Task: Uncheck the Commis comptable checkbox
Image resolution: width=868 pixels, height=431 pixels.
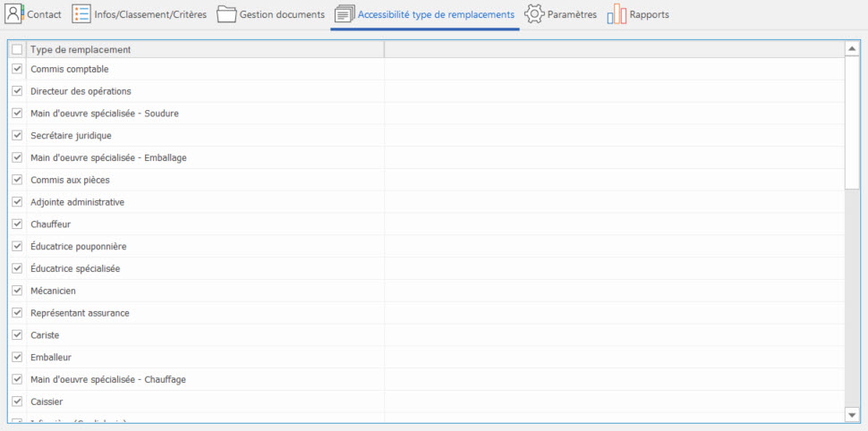Action: pyautogui.click(x=17, y=69)
